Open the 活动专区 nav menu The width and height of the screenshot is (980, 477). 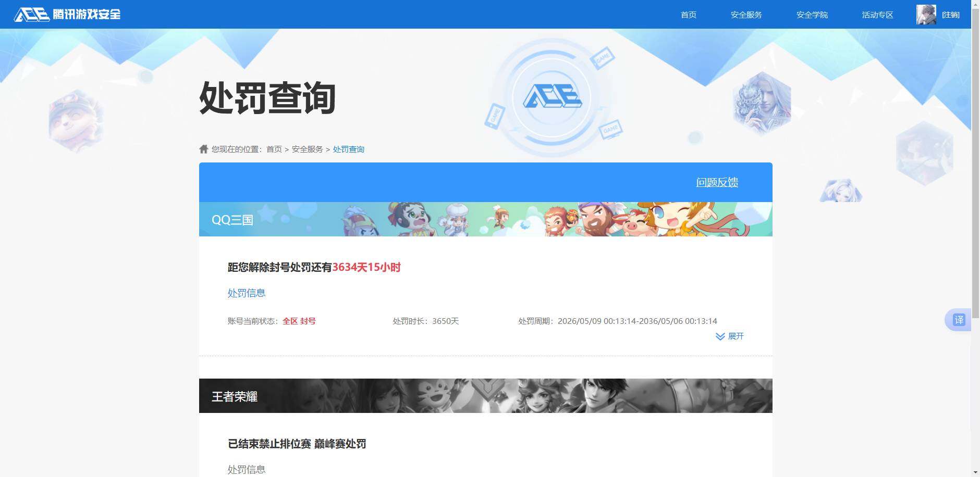(x=878, y=15)
